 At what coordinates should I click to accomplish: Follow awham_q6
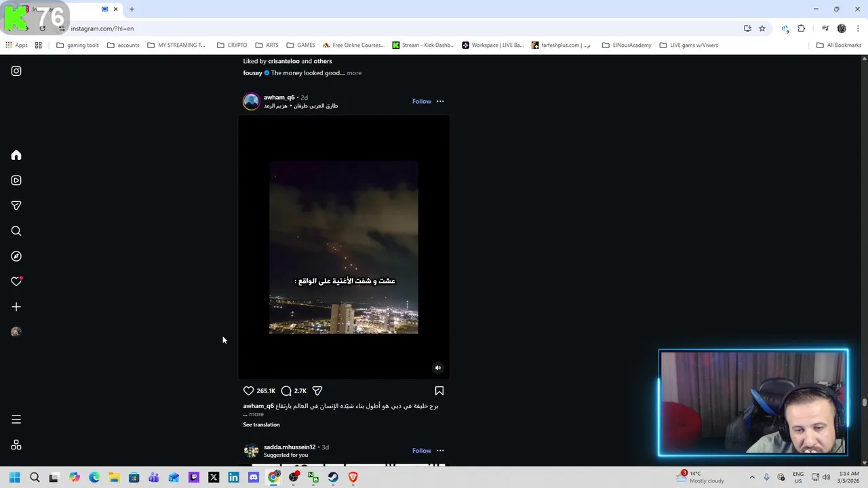point(422,101)
